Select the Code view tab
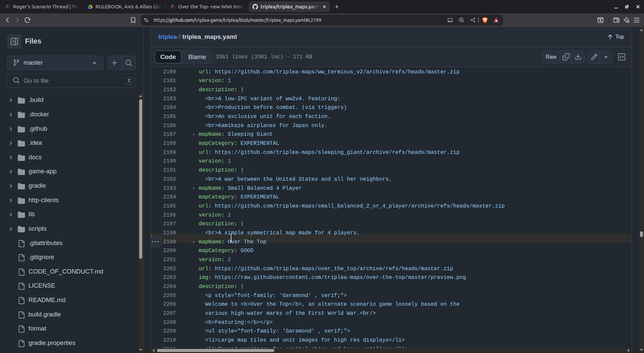The width and height of the screenshot is (644, 353). pos(168,57)
